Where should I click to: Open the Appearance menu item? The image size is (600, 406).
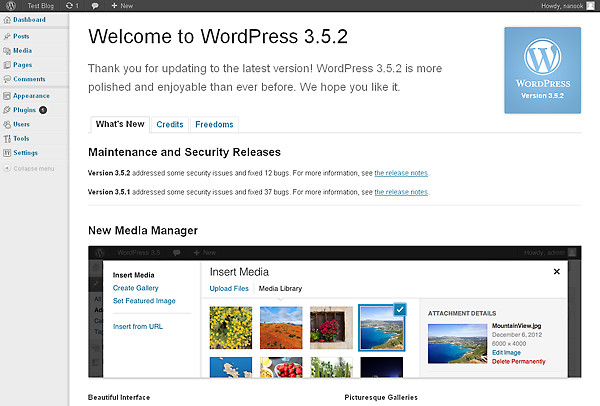[31, 96]
